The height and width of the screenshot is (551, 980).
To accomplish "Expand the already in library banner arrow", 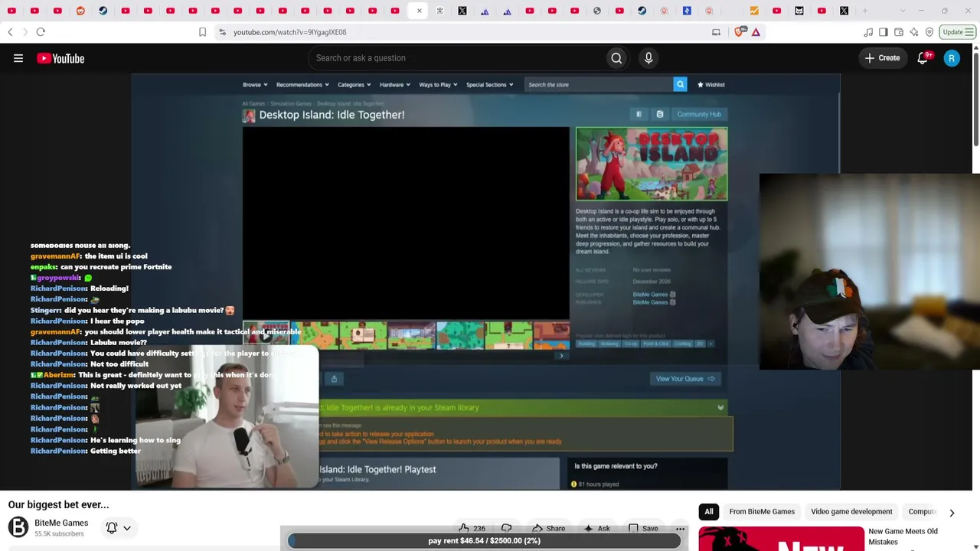I will [720, 408].
